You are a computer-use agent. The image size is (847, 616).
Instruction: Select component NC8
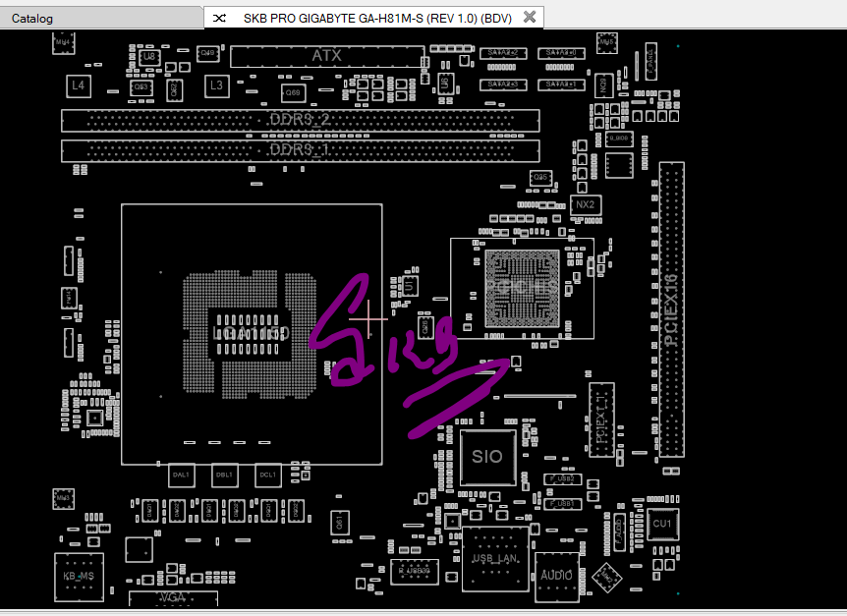(x=603, y=85)
